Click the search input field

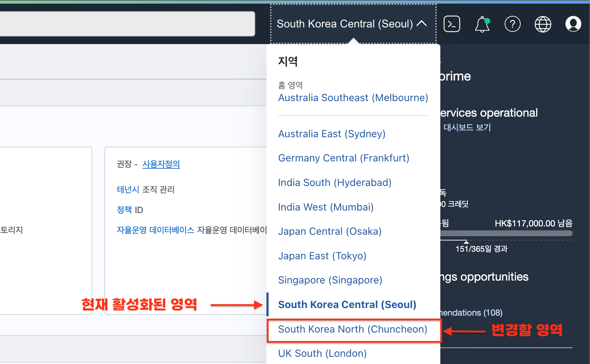127,24
